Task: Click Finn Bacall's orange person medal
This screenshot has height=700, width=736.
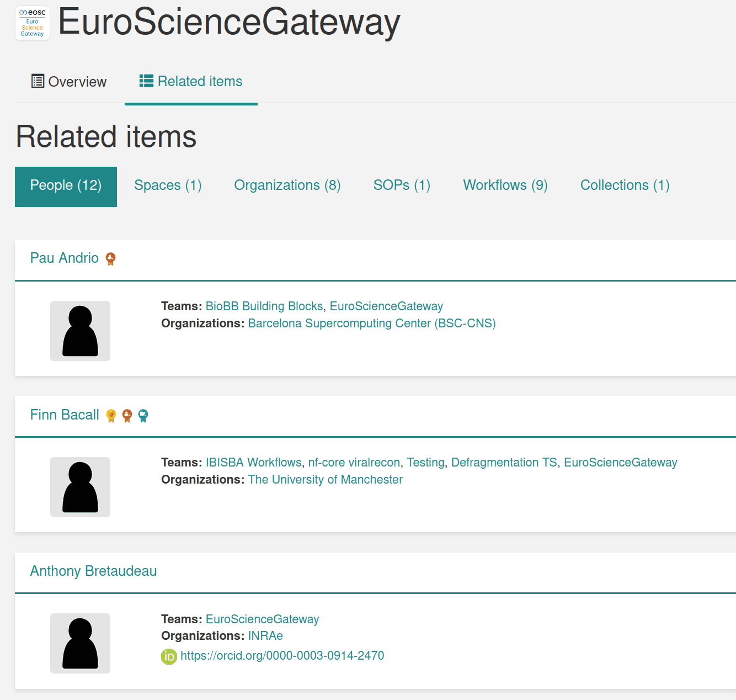Action: [127, 416]
